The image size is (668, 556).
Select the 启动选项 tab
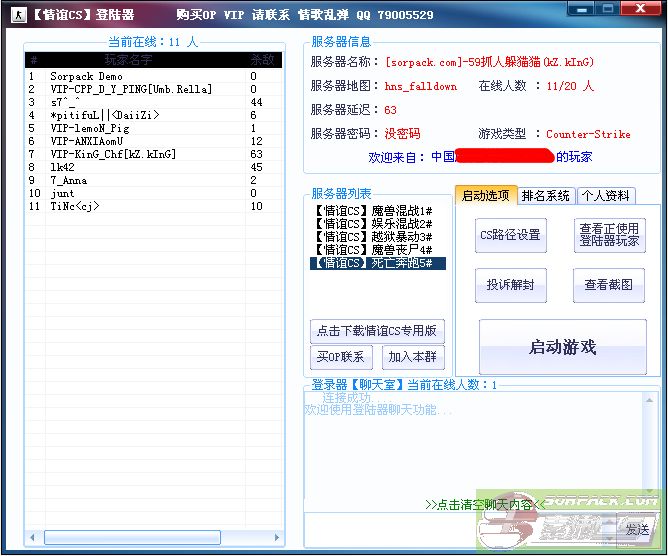[485, 196]
